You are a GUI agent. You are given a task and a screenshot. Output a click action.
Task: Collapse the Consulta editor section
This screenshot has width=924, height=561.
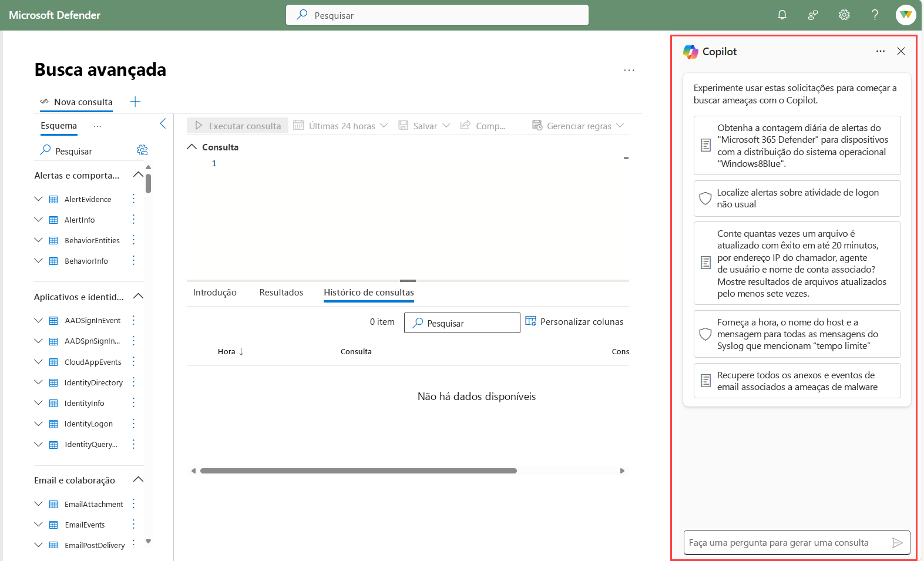[191, 147]
